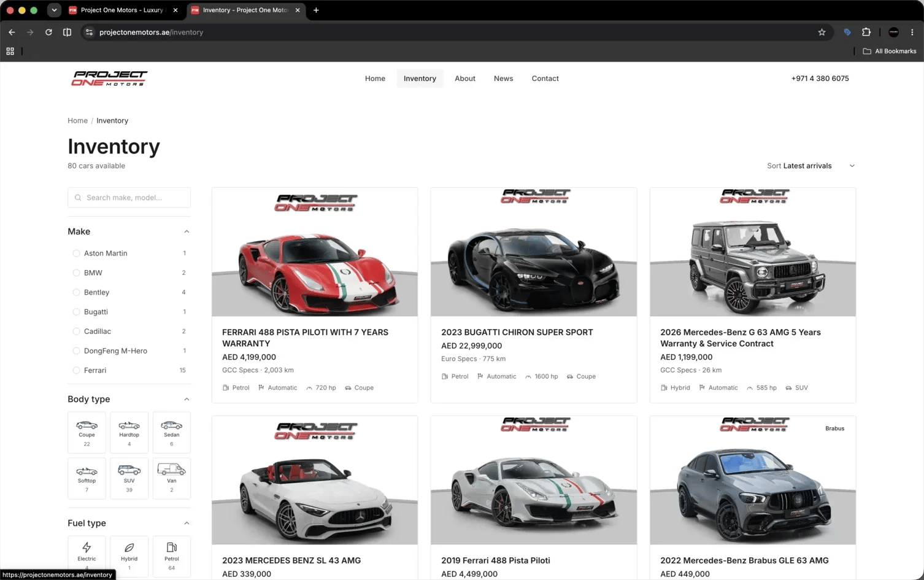The image size is (924, 580).
Task: Select the BMW make filter
Action: [x=129, y=273]
